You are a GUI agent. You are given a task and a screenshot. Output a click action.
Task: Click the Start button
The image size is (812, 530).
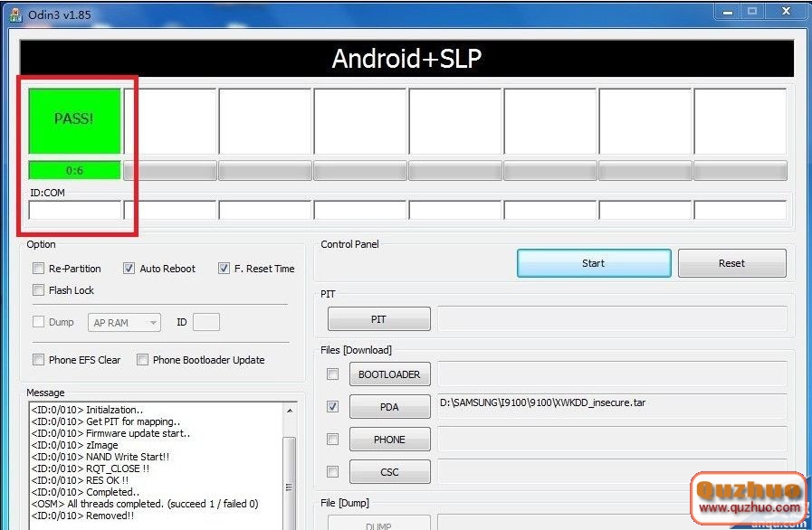pyautogui.click(x=594, y=263)
